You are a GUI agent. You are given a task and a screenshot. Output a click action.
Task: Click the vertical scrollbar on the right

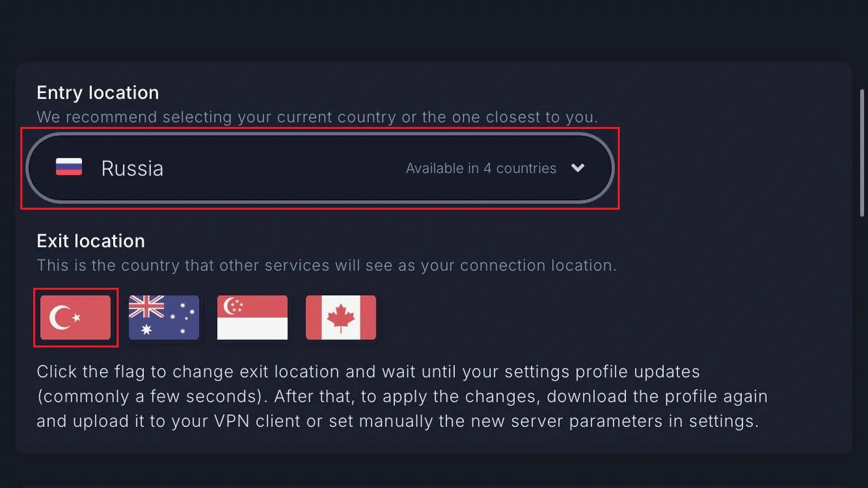862,153
